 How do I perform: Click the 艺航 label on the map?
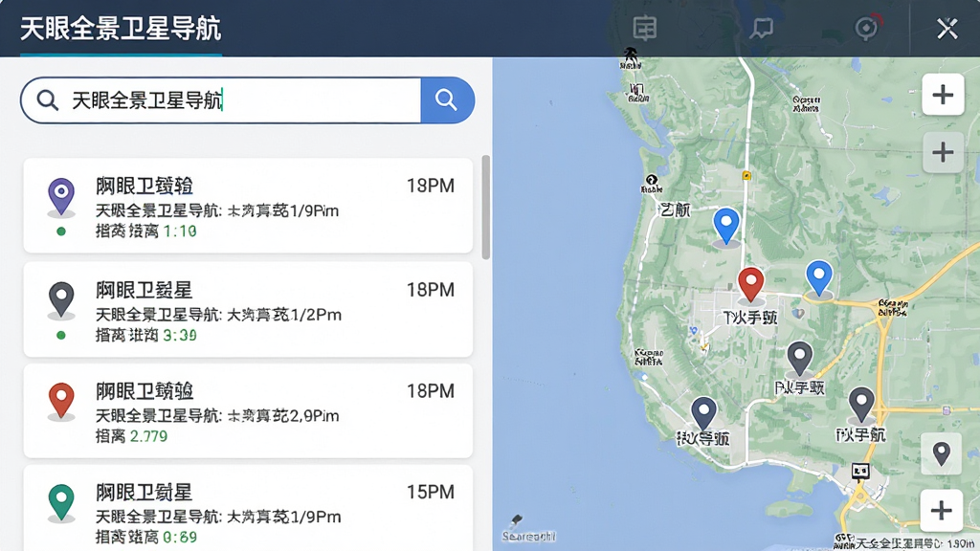(676, 209)
